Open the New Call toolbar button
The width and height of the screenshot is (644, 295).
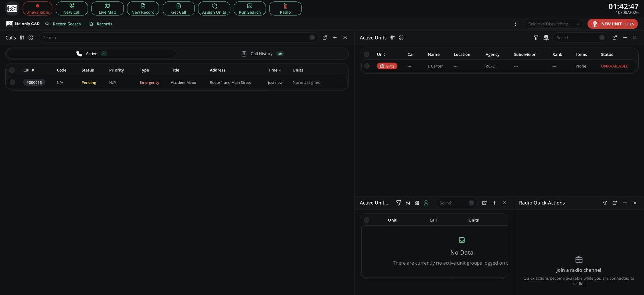[72, 8]
